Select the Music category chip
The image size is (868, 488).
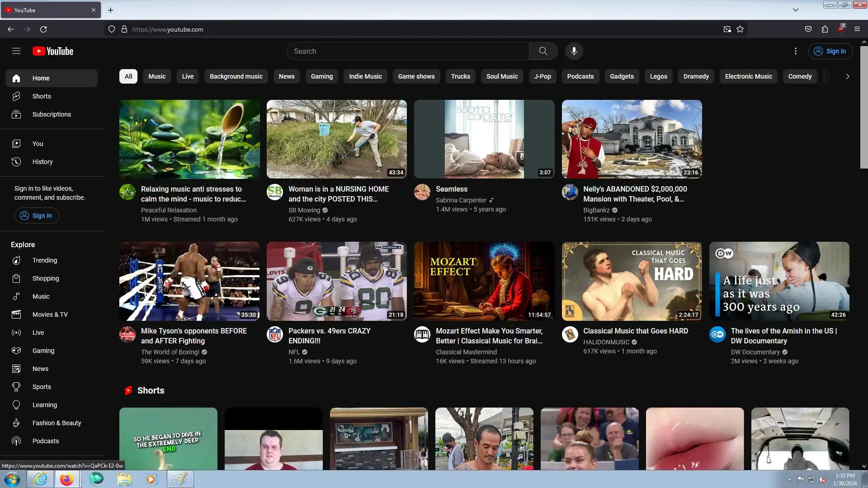pyautogui.click(x=157, y=76)
